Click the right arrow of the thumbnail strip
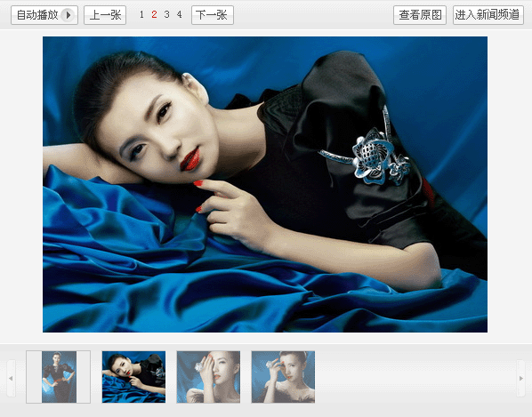Viewport: 532px width, 417px height. [x=520, y=379]
